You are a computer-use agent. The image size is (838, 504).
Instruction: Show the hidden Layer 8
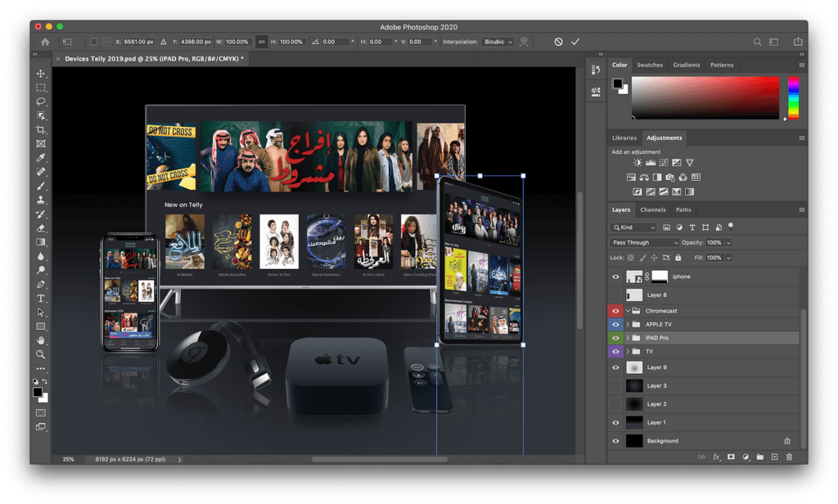615,295
